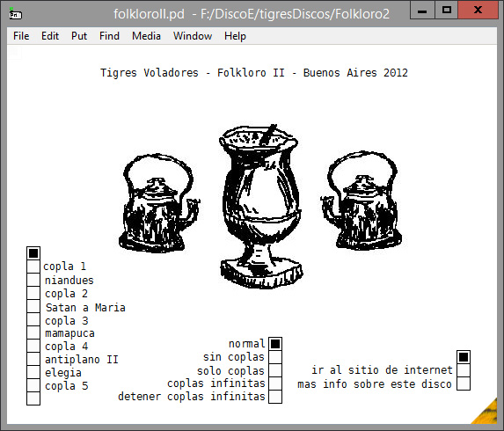Select ir al sitio de internet cell

click(x=464, y=370)
